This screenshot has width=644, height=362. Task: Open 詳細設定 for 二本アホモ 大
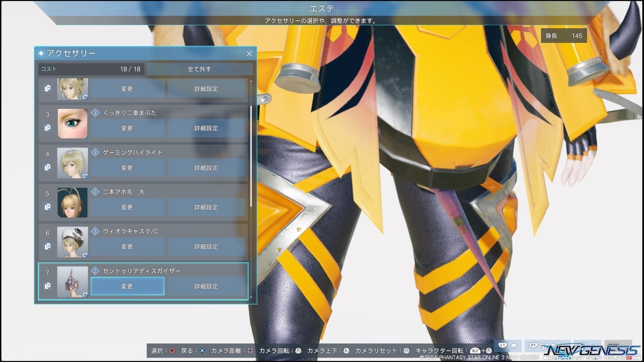click(206, 207)
